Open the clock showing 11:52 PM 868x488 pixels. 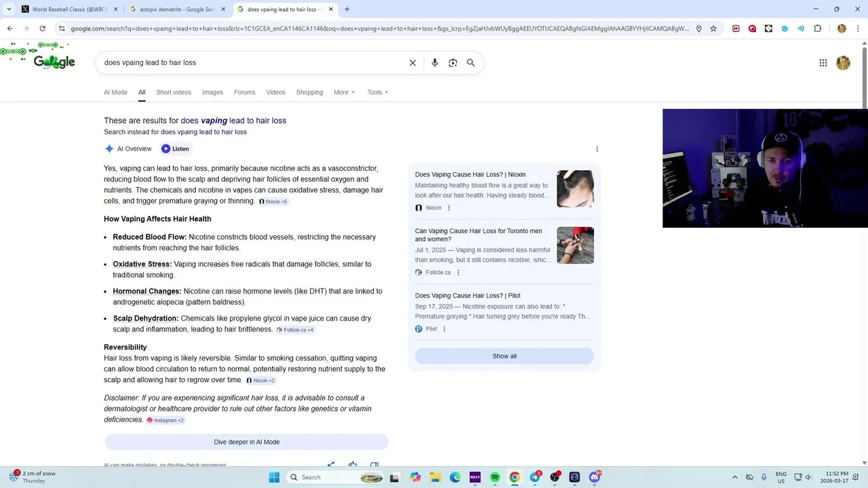click(836, 477)
